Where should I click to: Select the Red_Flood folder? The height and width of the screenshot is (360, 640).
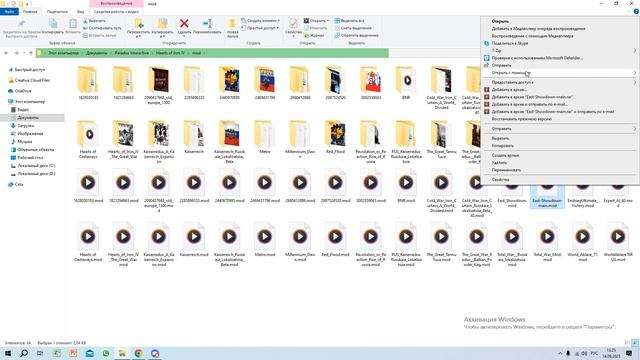[335, 137]
